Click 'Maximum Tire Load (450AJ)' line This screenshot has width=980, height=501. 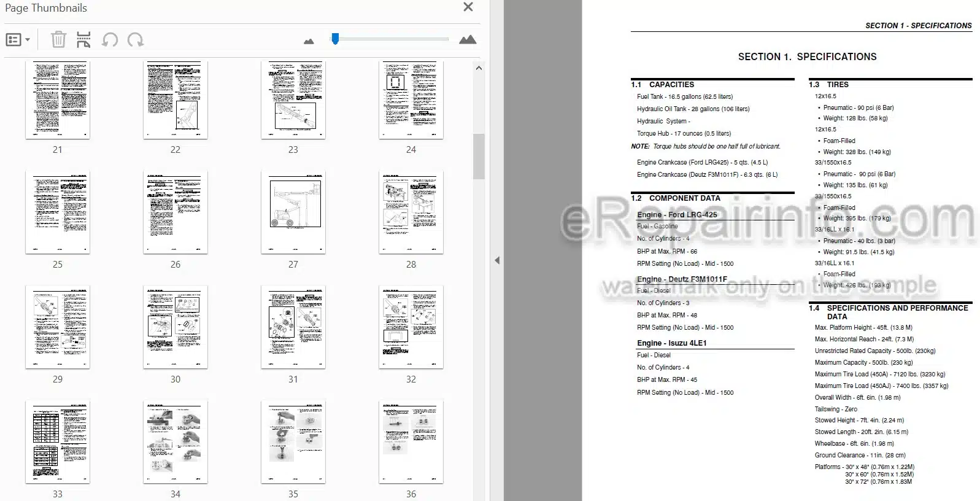[x=882, y=386]
